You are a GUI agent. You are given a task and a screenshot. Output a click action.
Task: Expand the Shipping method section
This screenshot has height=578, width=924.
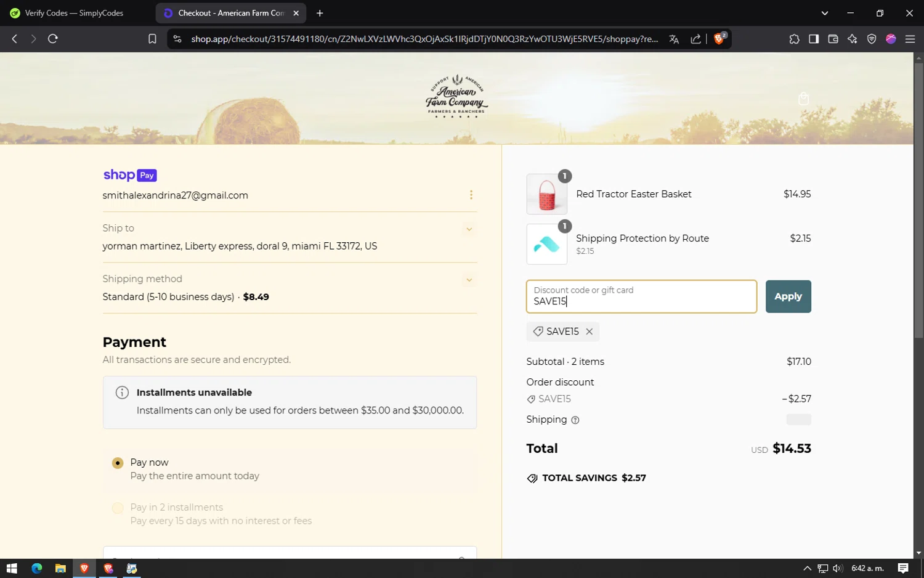[x=469, y=280]
